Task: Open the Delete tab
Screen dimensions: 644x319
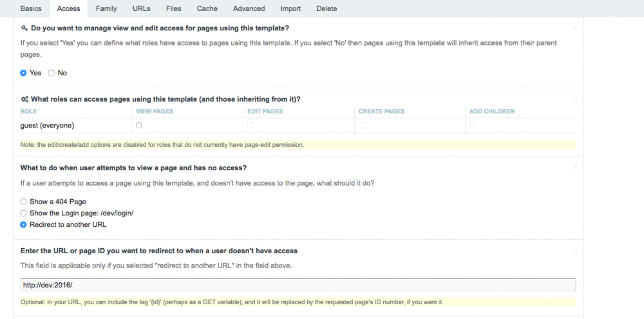Action: (327, 8)
